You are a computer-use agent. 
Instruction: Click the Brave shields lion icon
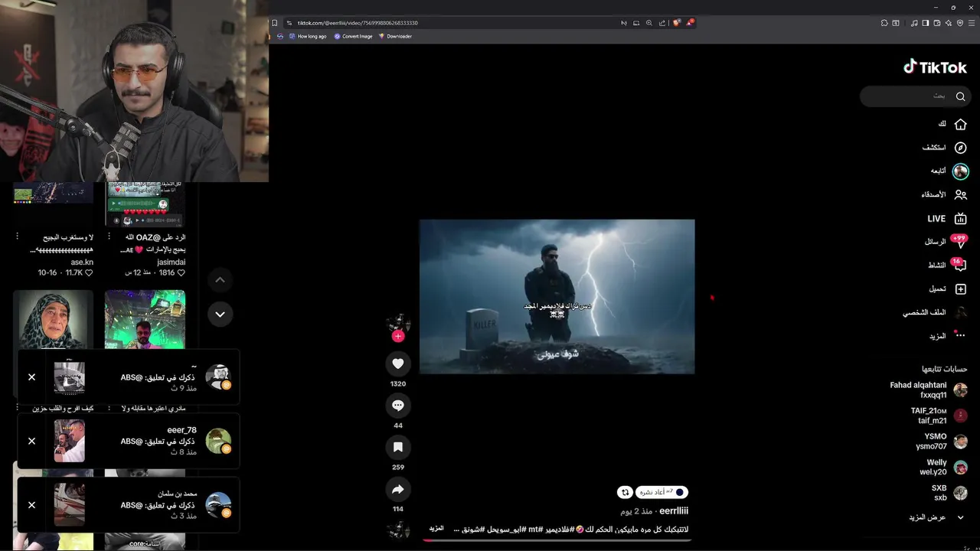coord(676,23)
